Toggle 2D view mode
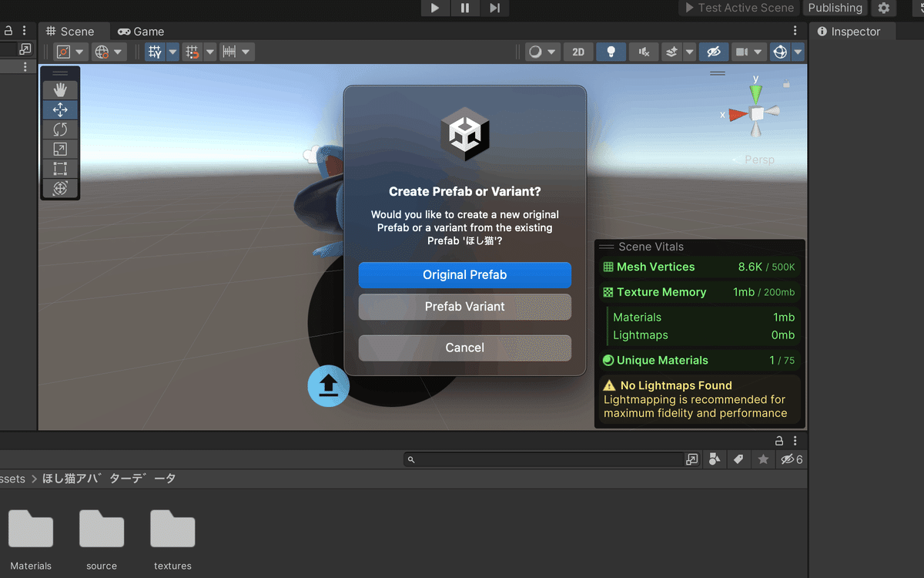The height and width of the screenshot is (578, 924). [x=578, y=52]
